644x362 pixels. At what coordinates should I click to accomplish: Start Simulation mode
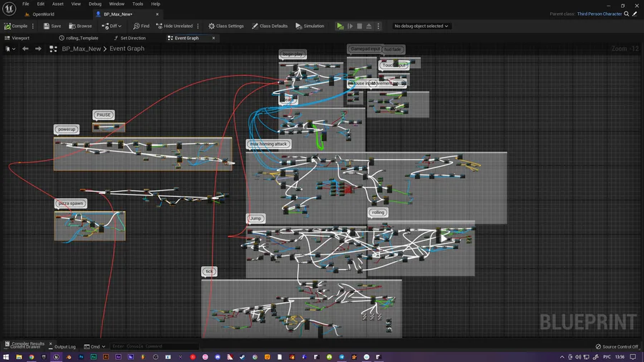tap(310, 26)
